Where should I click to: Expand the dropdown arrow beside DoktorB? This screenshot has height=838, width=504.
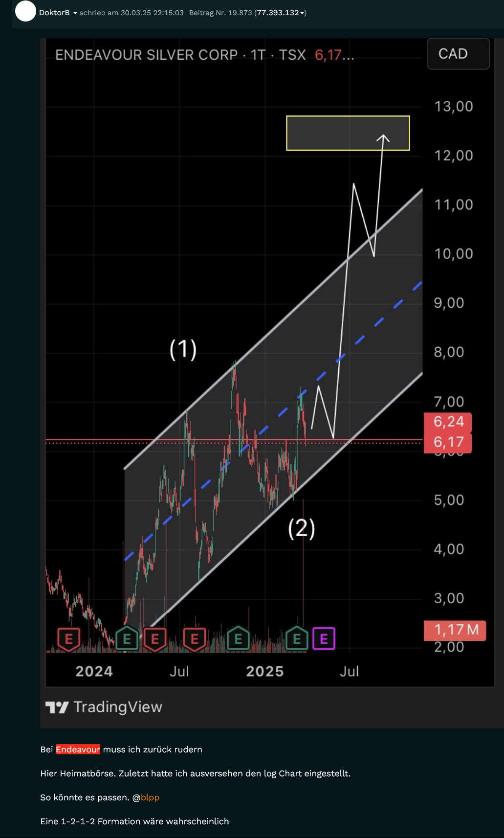75,13
